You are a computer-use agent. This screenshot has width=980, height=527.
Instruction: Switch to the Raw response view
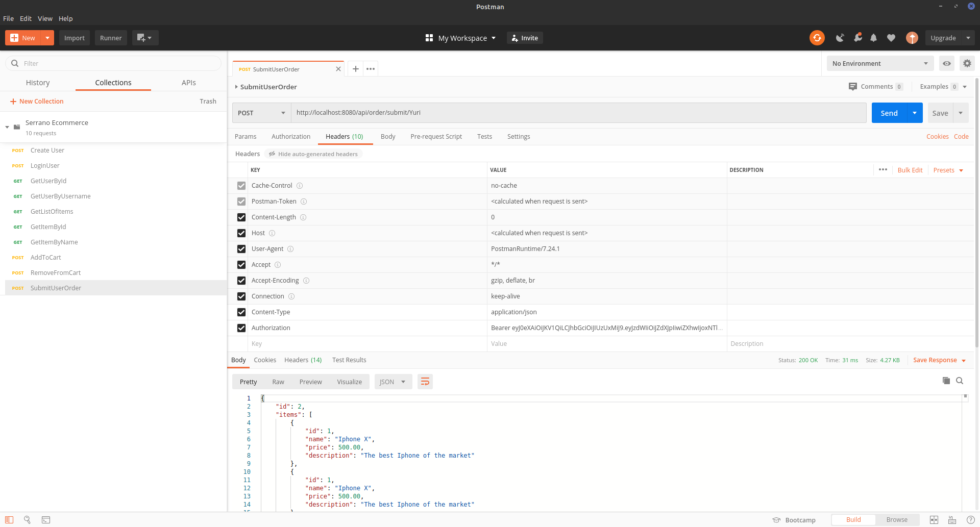(278, 382)
